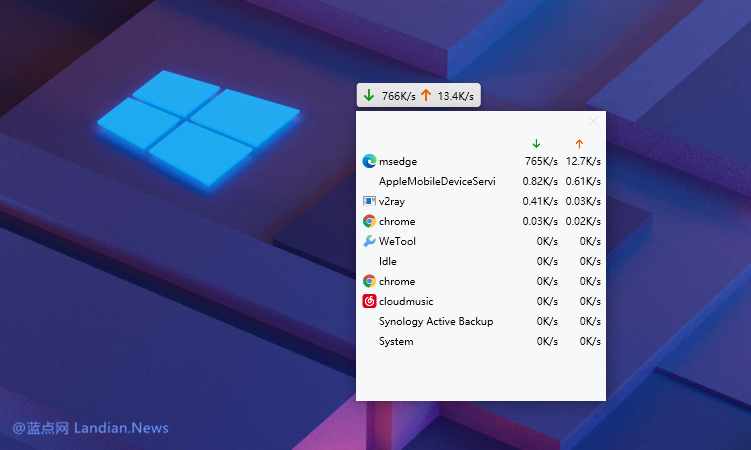
Task: Click the green download arrow in floating speed bar
Action: click(369, 96)
